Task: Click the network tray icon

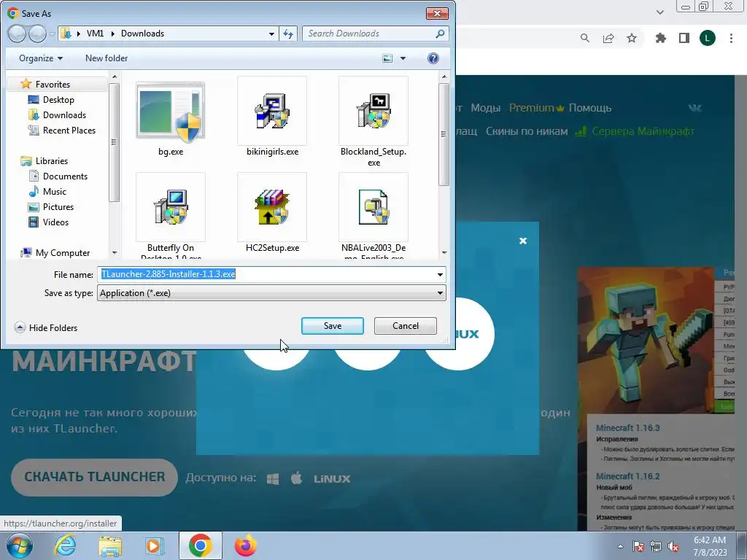Action: [656, 546]
